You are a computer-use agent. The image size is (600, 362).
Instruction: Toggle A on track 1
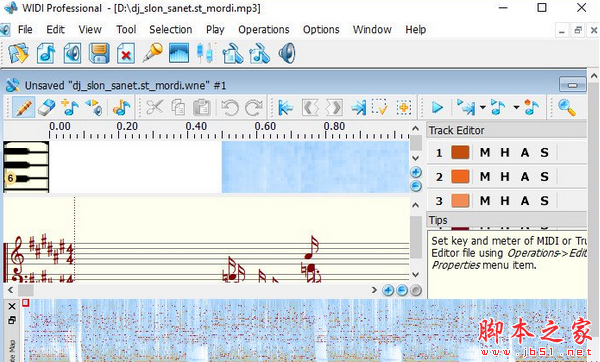tap(525, 153)
